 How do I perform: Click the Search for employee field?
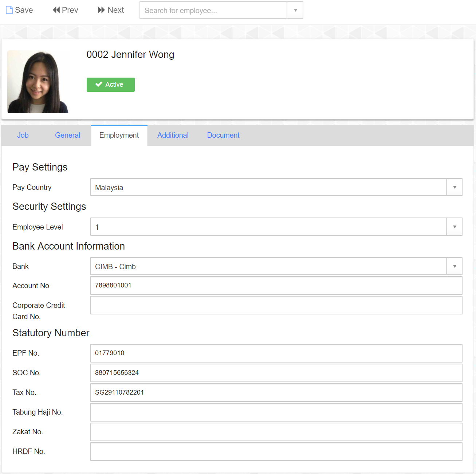click(x=213, y=10)
